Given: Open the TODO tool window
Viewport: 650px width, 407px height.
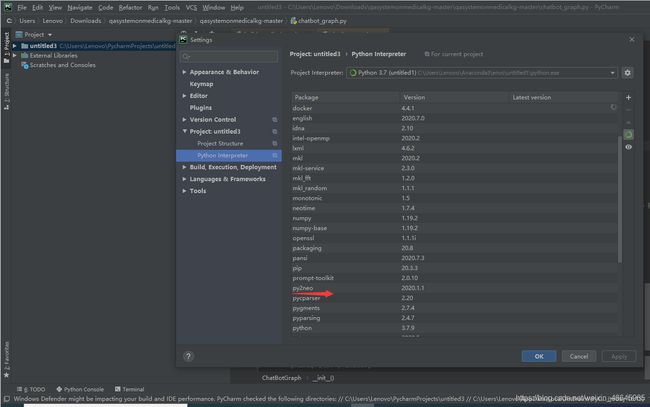Looking at the screenshot, I should click(31, 389).
